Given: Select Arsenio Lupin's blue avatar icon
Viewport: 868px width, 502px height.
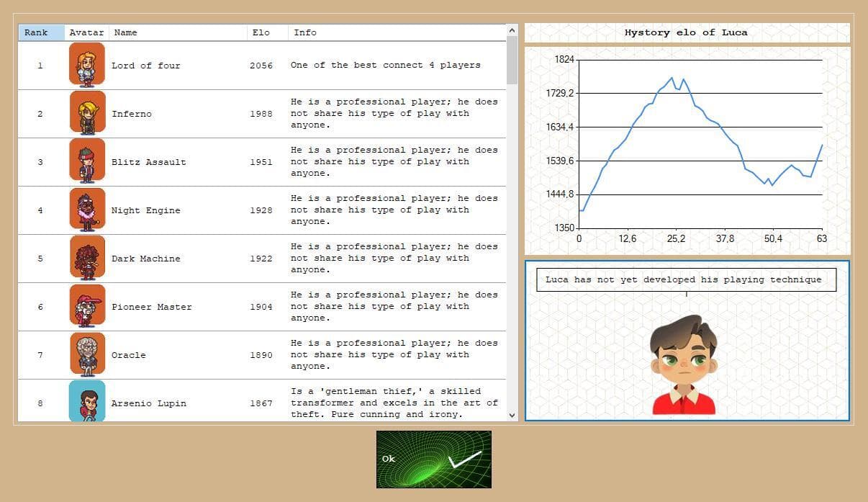Looking at the screenshot, I should tap(87, 401).
